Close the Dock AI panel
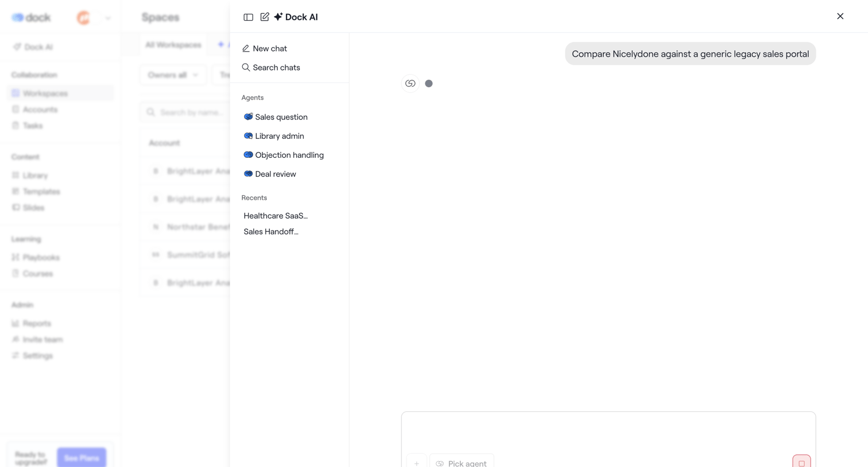 tap(840, 16)
